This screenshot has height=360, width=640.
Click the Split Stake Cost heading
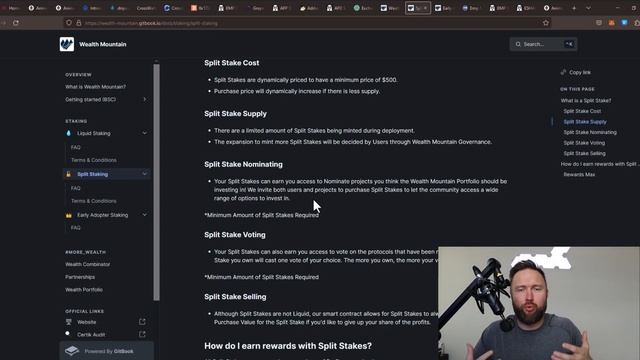click(x=231, y=63)
